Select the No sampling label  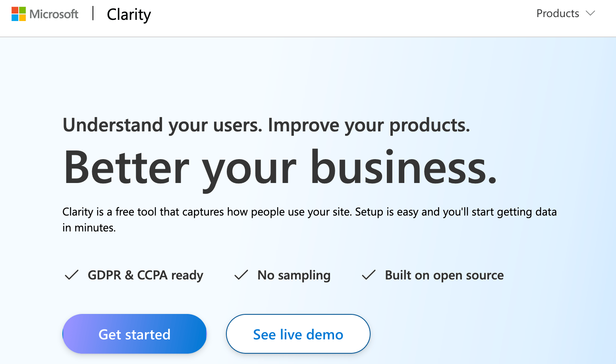(294, 275)
